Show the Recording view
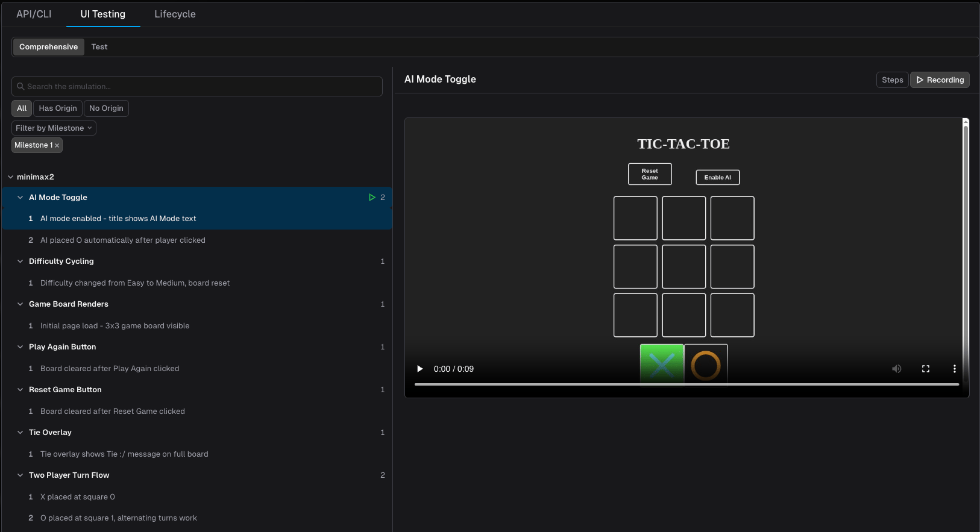This screenshot has height=532, width=980. coord(940,80)
